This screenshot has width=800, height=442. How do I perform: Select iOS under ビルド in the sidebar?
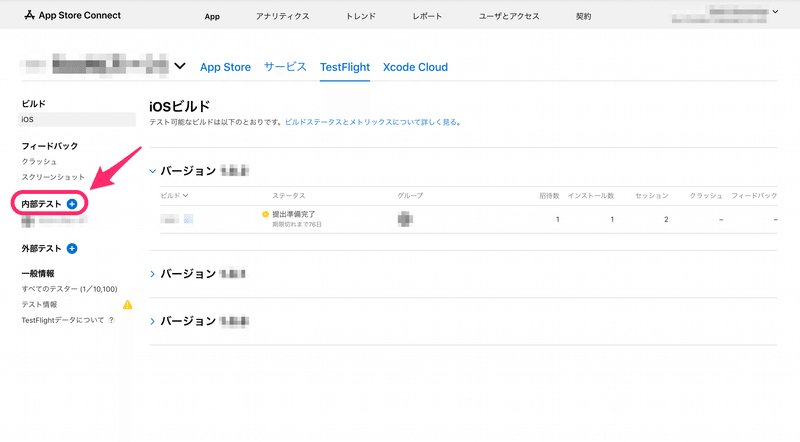click(x=77, y=119)
